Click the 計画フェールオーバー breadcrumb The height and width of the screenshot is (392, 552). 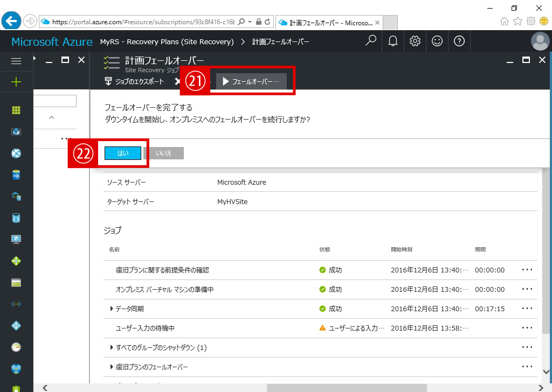point(280,41)
